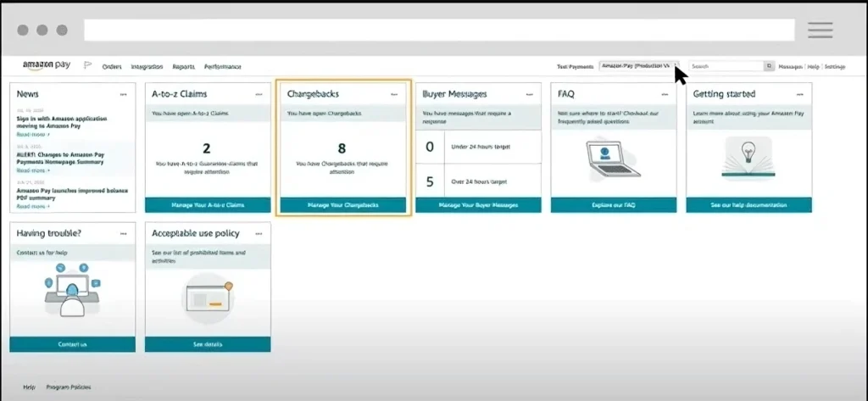This screenshot has width=868, height=401.
Task: Click the browser address bar
Action: [440, 30]
